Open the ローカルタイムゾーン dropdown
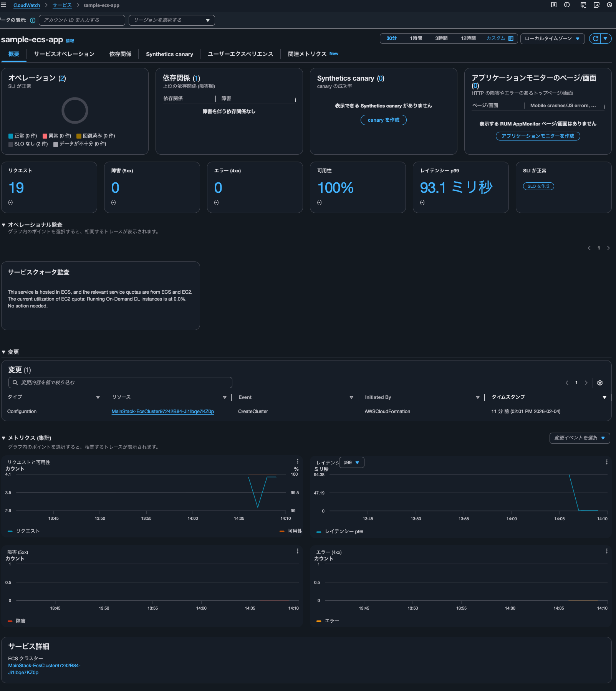Image resolution: width=616 pixels, height=691 pixels. pyautogui.click(x=552, y=38)
